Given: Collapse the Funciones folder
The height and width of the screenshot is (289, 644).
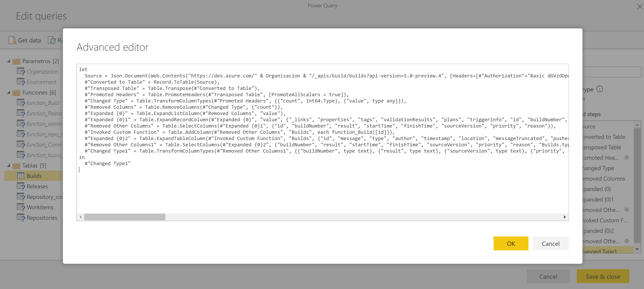Looking at the screenshot, I should (x=9, y=93).
